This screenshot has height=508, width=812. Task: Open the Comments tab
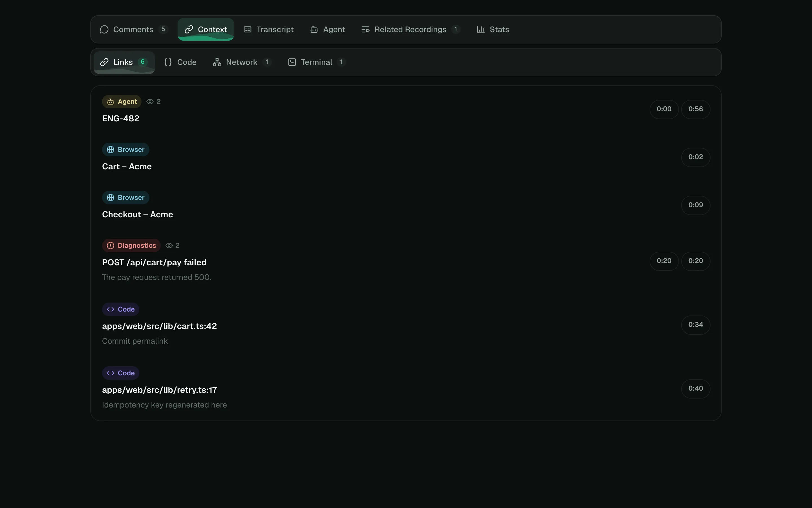[134, 29]
